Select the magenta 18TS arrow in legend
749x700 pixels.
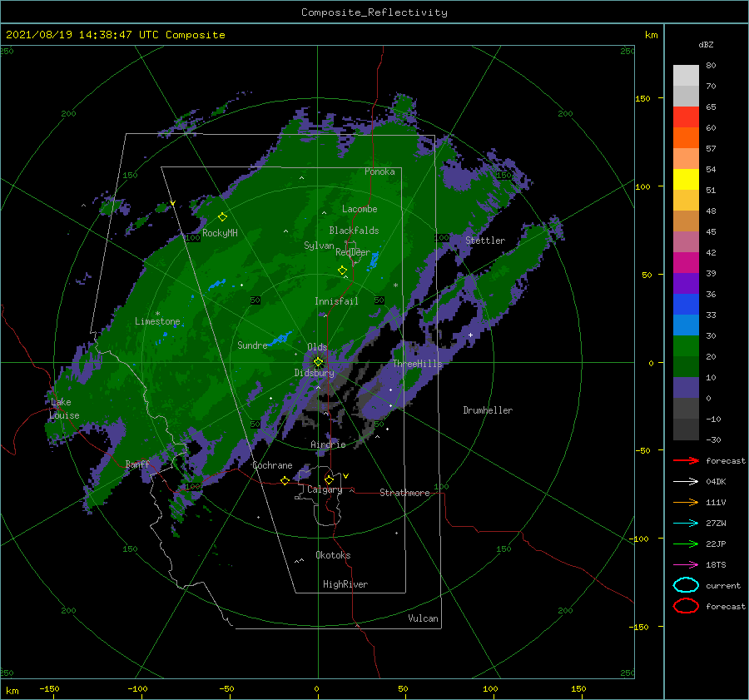coord(686,565)
